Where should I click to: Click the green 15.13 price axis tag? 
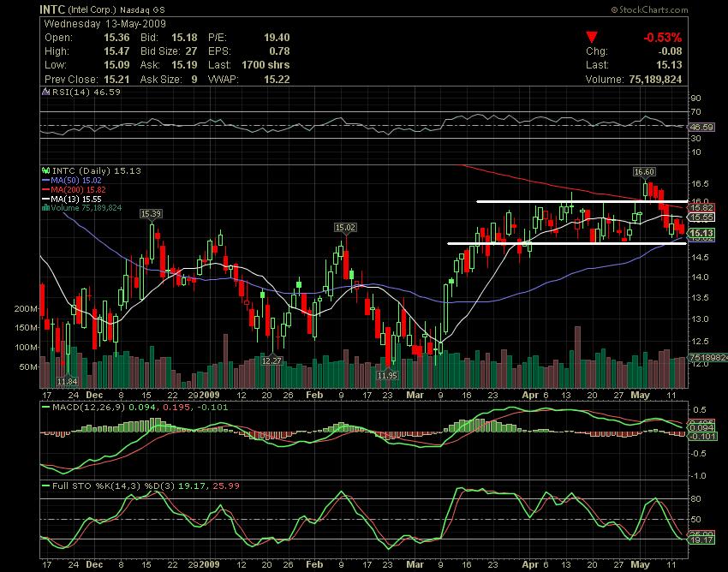click(701, 233)
